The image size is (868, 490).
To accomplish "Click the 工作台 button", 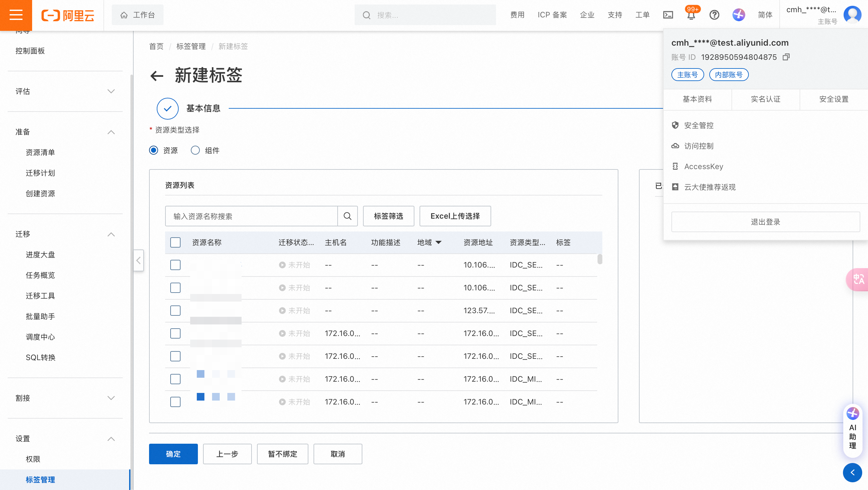I will tap(137, 15).
